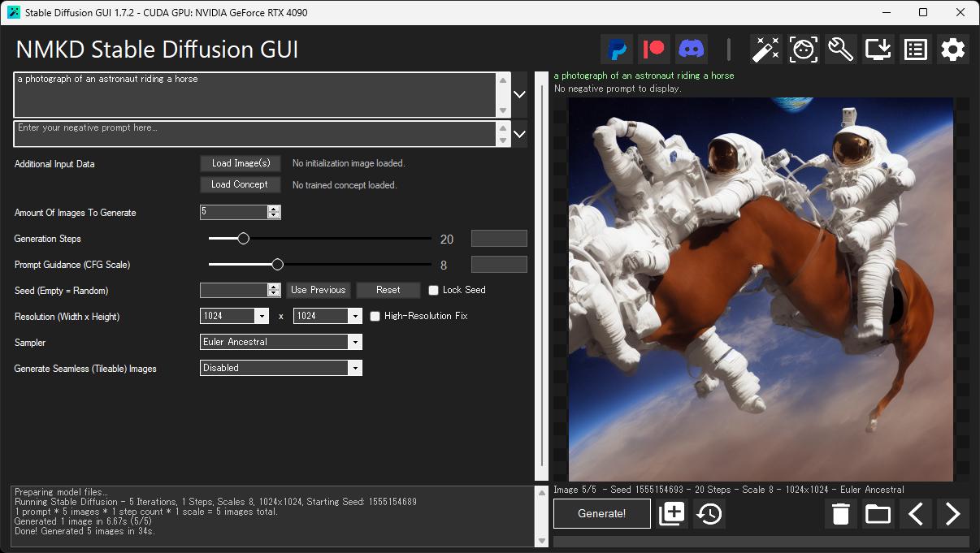Delete the current image with trash icon
980x553 pixels.
(840, 513)
